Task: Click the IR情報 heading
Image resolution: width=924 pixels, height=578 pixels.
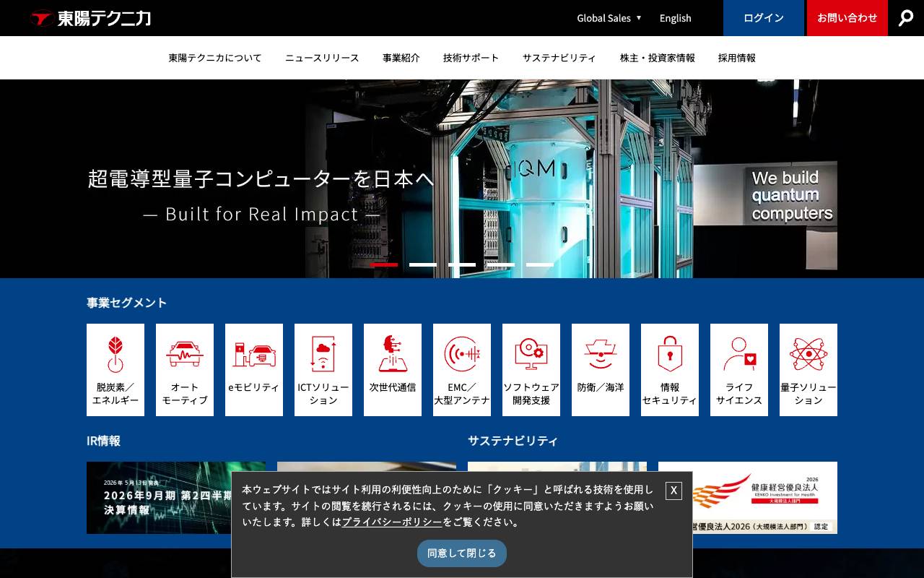Action: tap(104, 441)
